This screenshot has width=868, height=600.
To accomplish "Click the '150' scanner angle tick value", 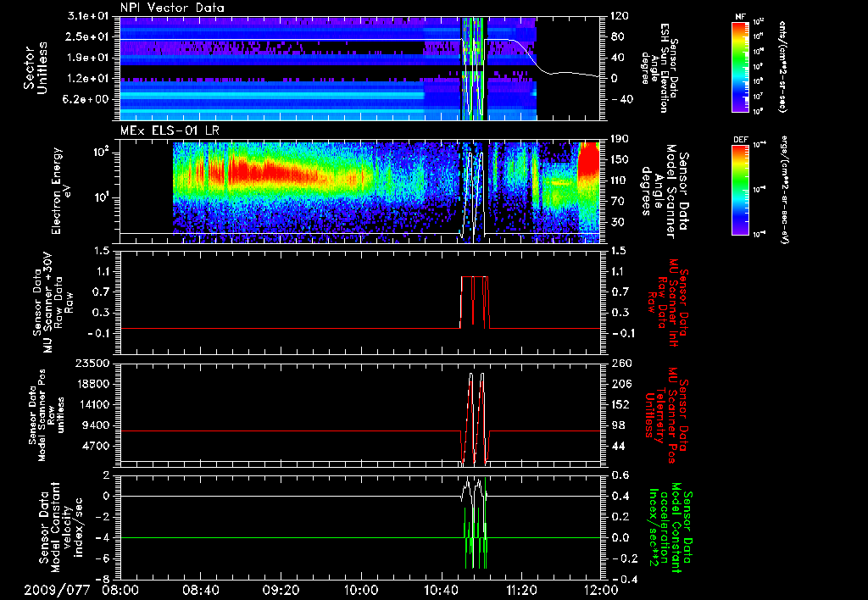I will tap(620, 159).
